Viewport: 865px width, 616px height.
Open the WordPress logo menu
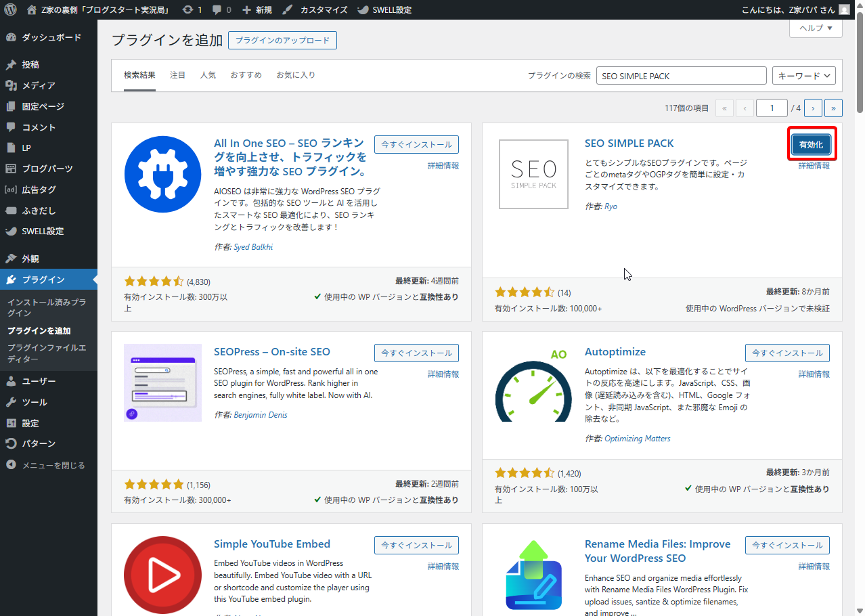[x=10, y=10]
